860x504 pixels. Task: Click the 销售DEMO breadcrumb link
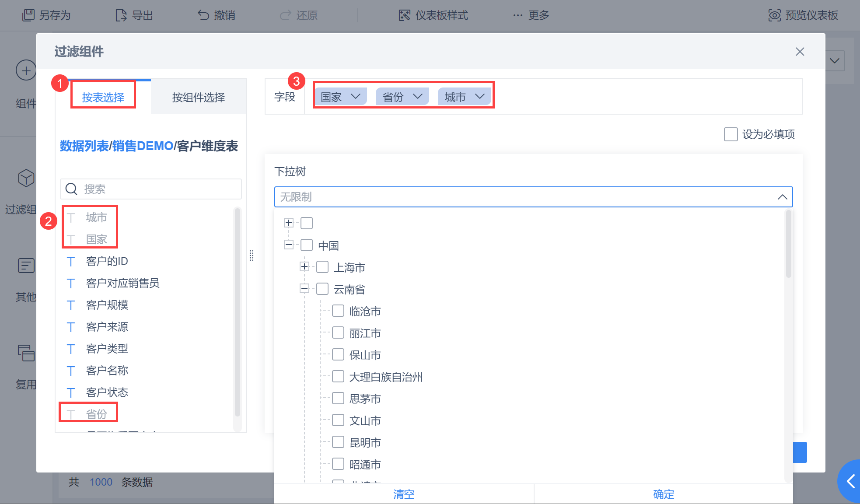[143, 146]
